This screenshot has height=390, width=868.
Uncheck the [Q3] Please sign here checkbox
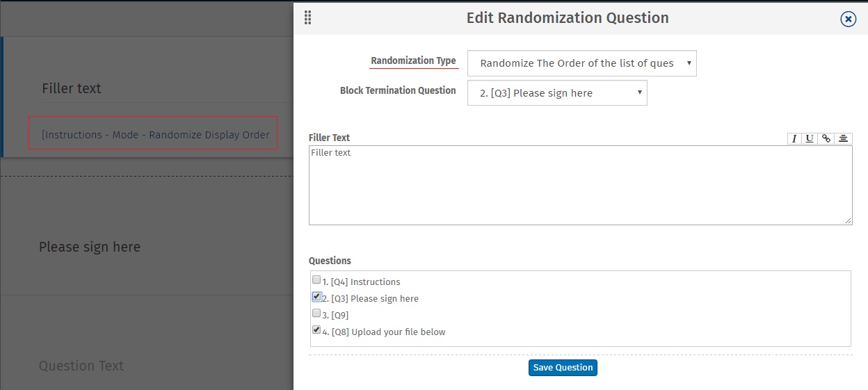point(316,297)
